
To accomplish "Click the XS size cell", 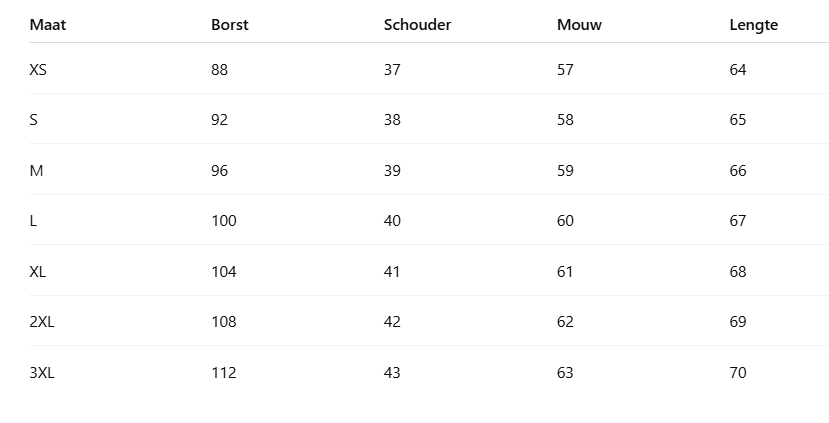I will click(x=38, y=70).
